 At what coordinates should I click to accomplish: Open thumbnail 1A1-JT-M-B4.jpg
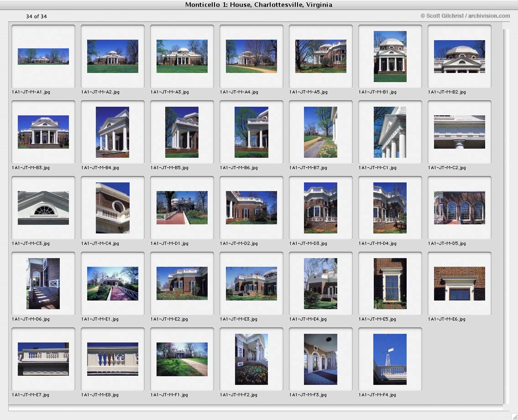(x=113, y=132)
